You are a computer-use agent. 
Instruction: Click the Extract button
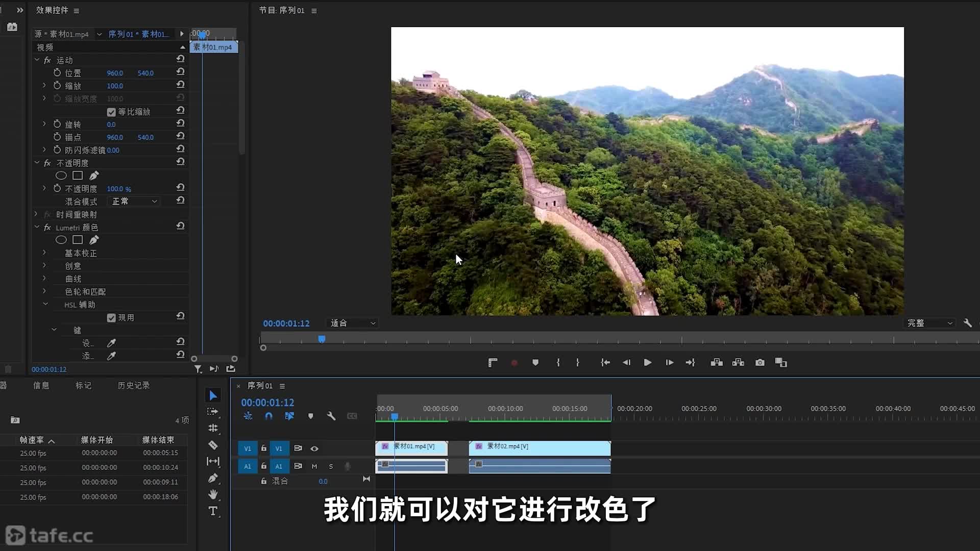coord(738,362)
